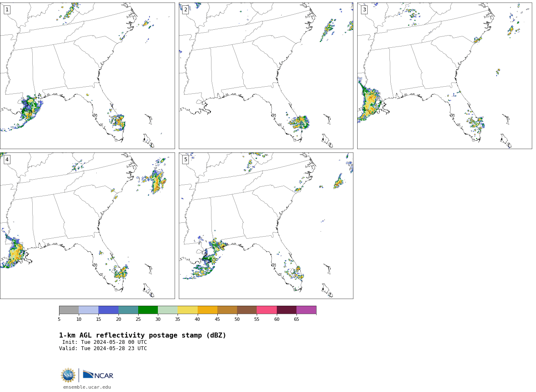Click the colorbar tick label 30
Screen dimensions: 536x392
158,320
